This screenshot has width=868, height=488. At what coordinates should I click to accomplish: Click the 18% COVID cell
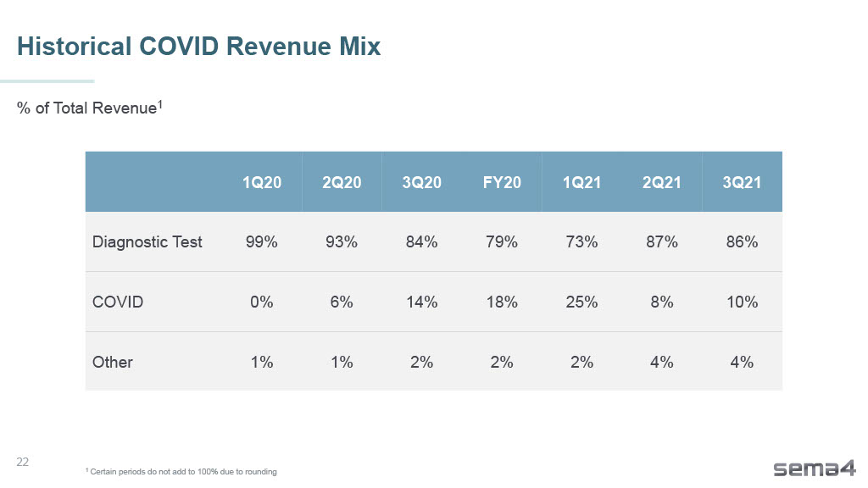[x=502, y=302]
